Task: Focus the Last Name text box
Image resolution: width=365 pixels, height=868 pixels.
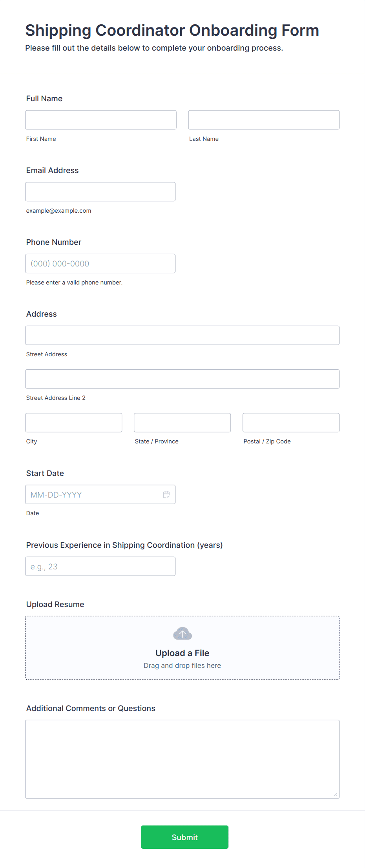Action: [x=264, y=120]
